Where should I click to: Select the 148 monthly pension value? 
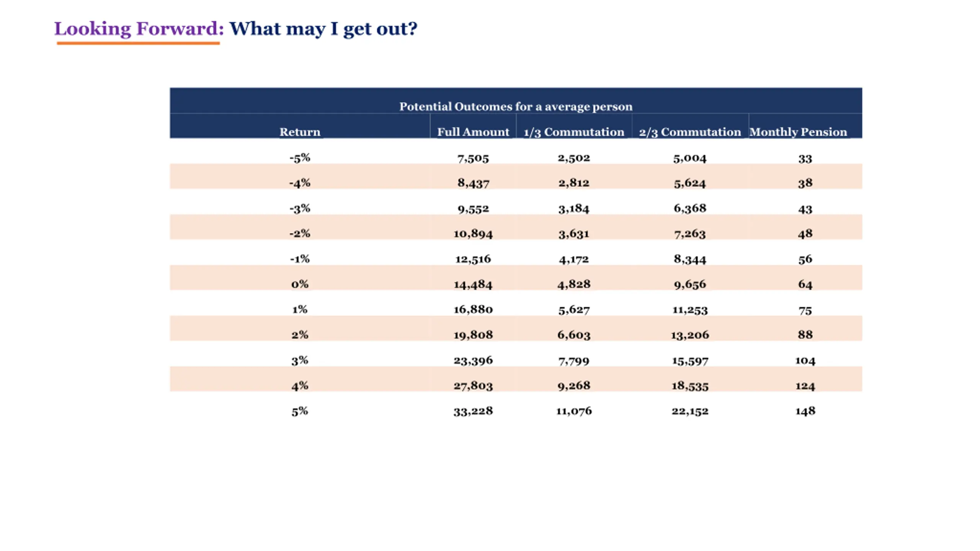[805, 411]
